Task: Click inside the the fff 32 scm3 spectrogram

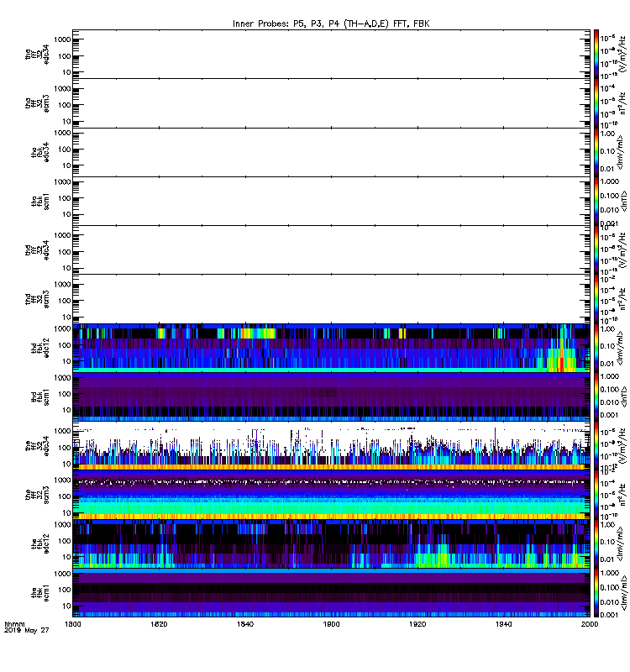Action: click(331, 495)
